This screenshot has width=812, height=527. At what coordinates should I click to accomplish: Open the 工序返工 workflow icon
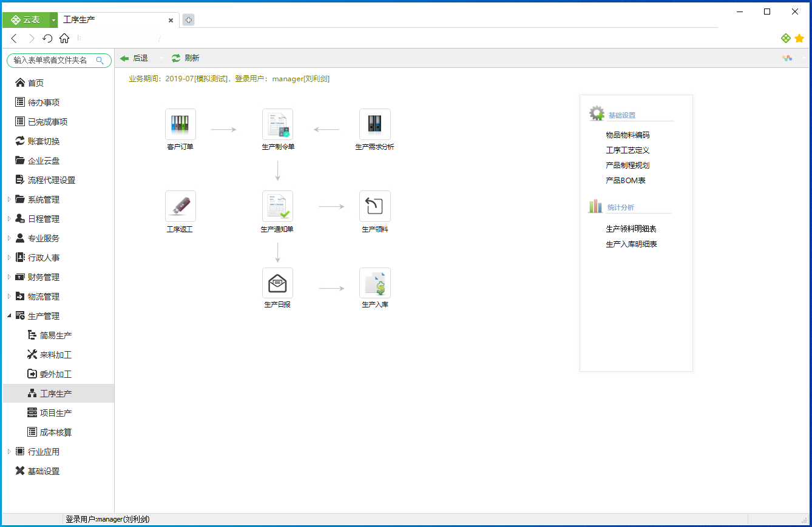coord(180,206)
